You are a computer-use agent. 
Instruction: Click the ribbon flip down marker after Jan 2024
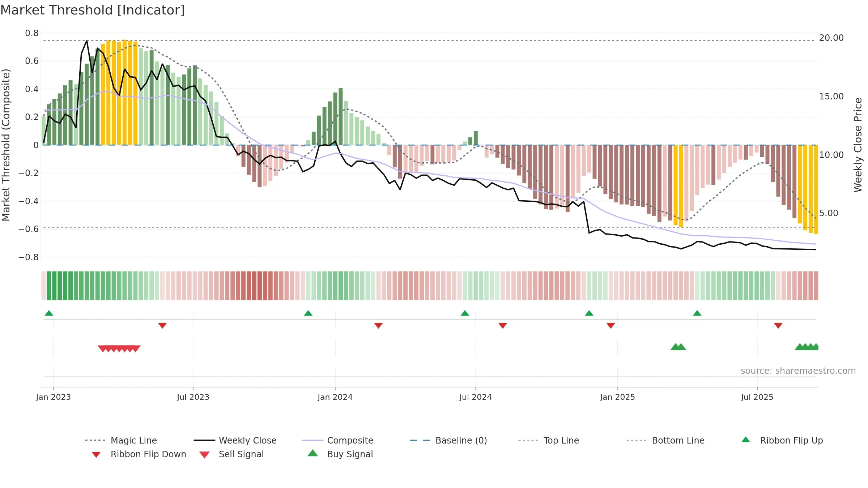tap(378, 326)
